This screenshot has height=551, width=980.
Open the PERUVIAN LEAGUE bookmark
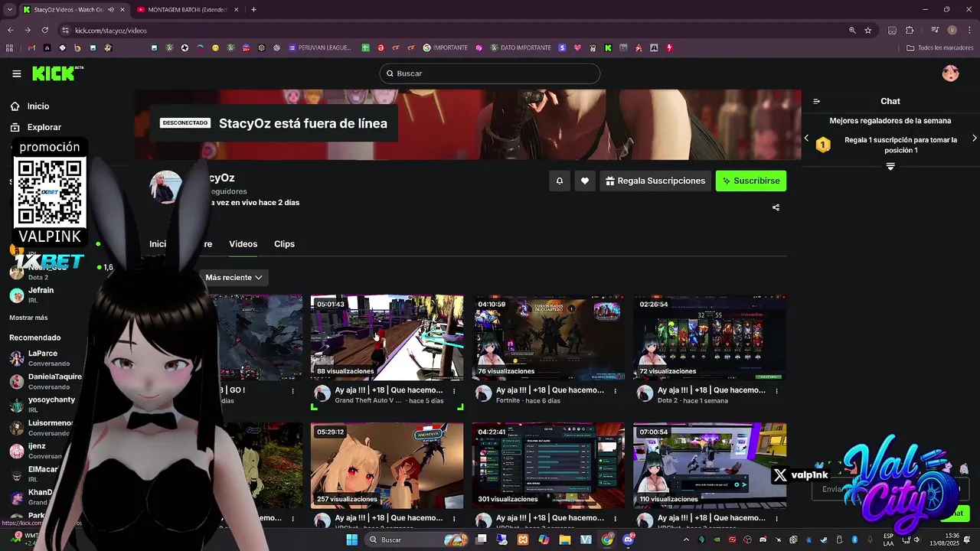320,47
